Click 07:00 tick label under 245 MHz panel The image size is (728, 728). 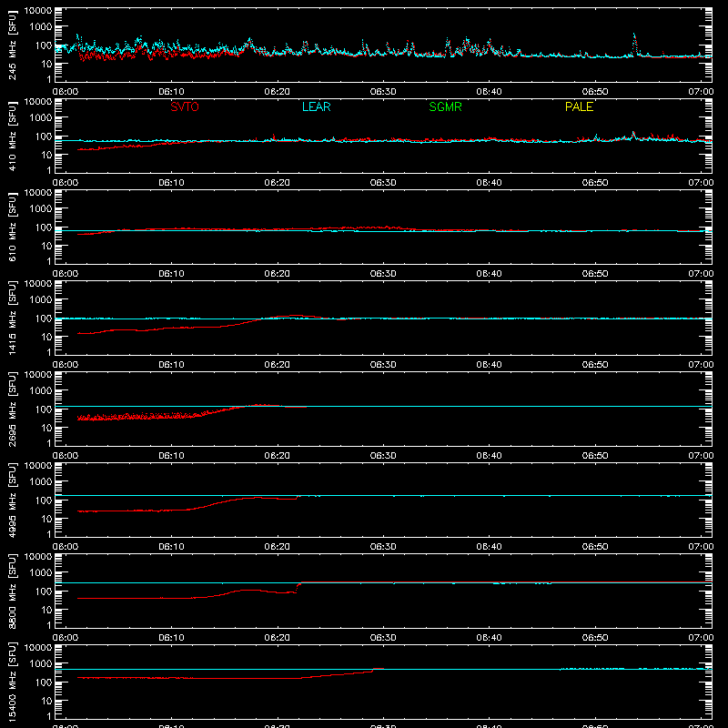pos(701,92)
